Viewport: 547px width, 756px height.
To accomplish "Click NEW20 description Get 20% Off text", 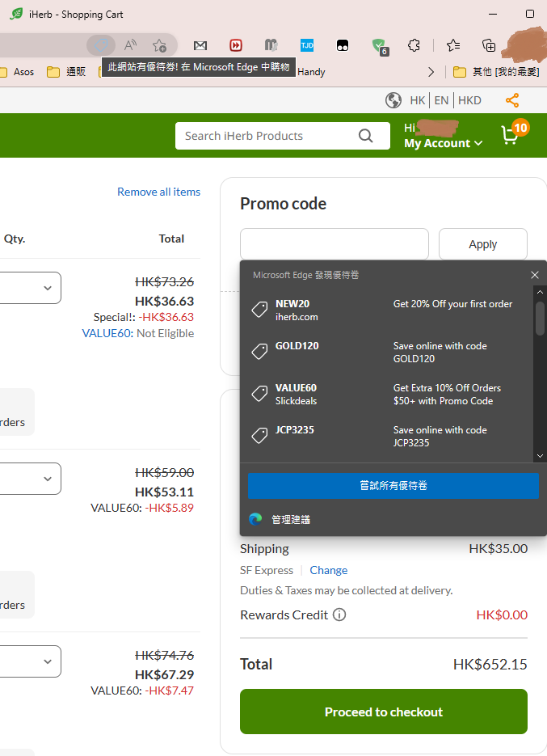I will tap(452, 304).
